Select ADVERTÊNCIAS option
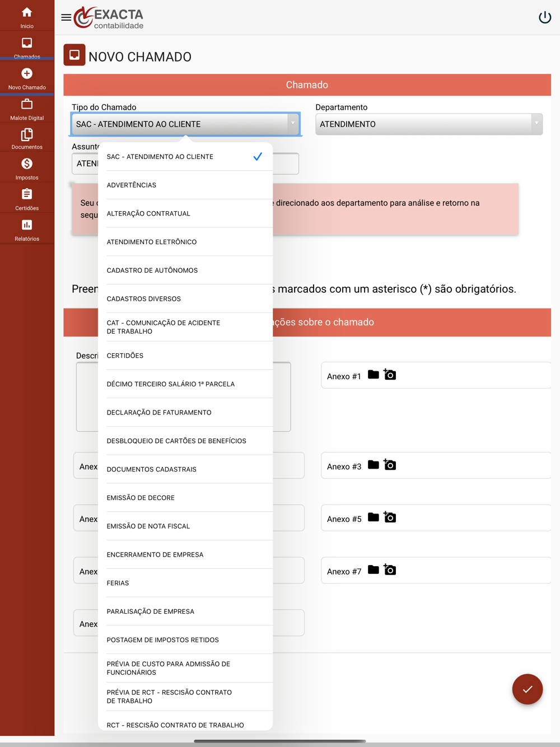 (185, 185)
